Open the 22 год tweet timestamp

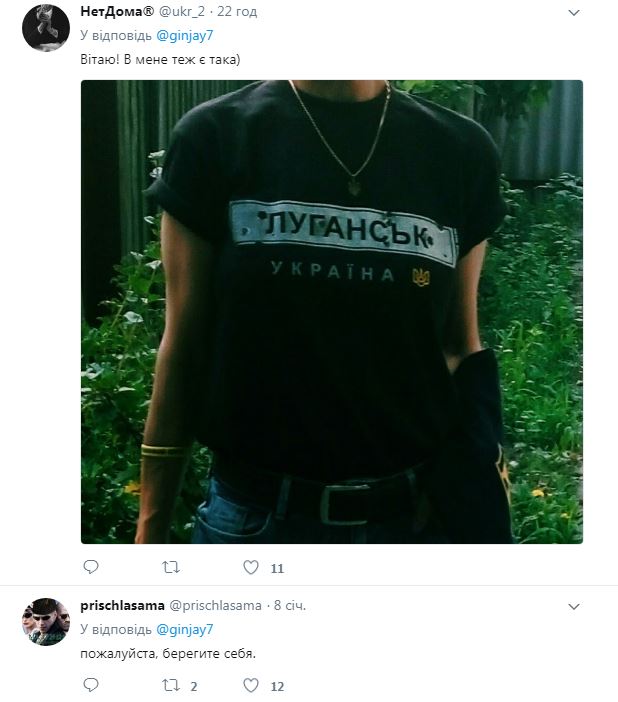(x=237, y=12)
